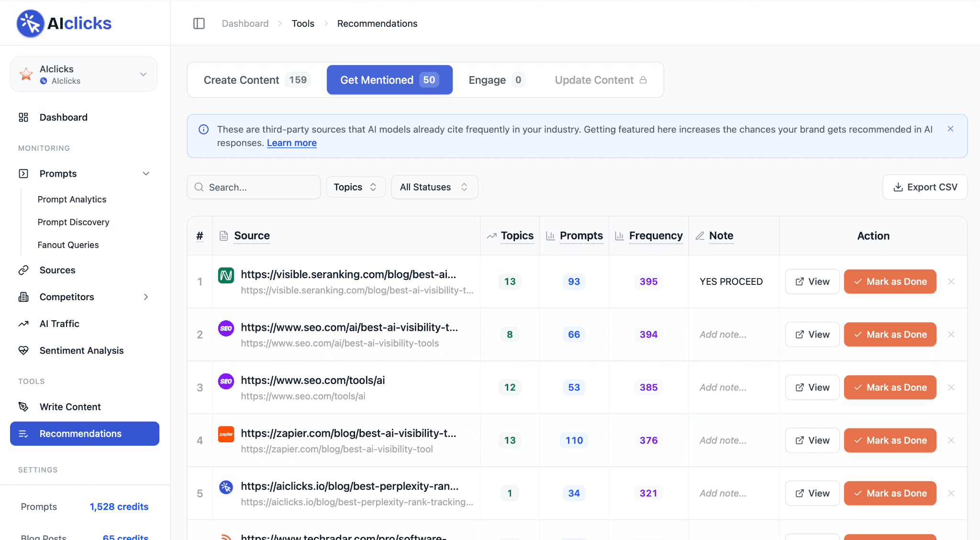Click the Learn more link
This screenshot has width=980, height=540.
click(292, 143)
